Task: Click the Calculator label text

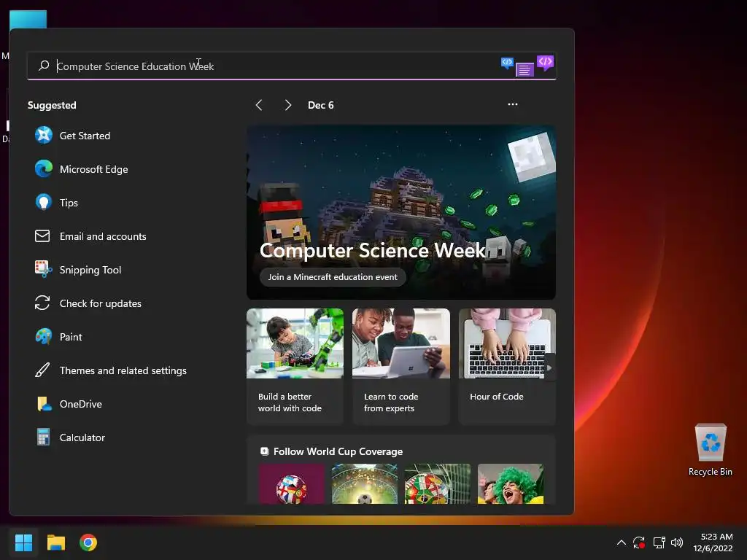Action: click(x=82, y=437)
